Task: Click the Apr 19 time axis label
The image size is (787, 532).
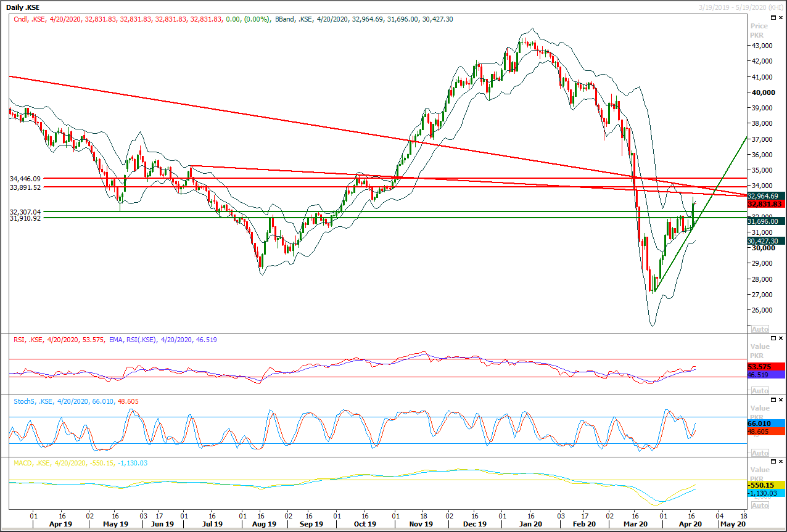Action: click(61, 524)
